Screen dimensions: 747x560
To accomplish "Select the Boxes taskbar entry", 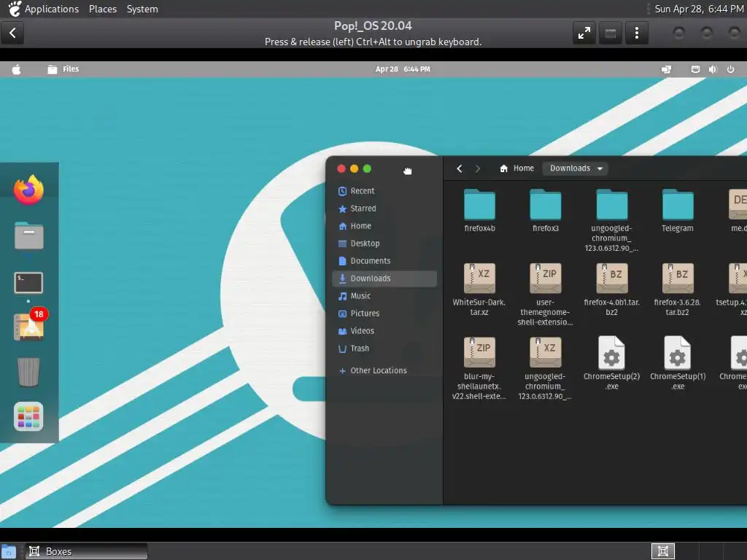I will click(86, 551).
